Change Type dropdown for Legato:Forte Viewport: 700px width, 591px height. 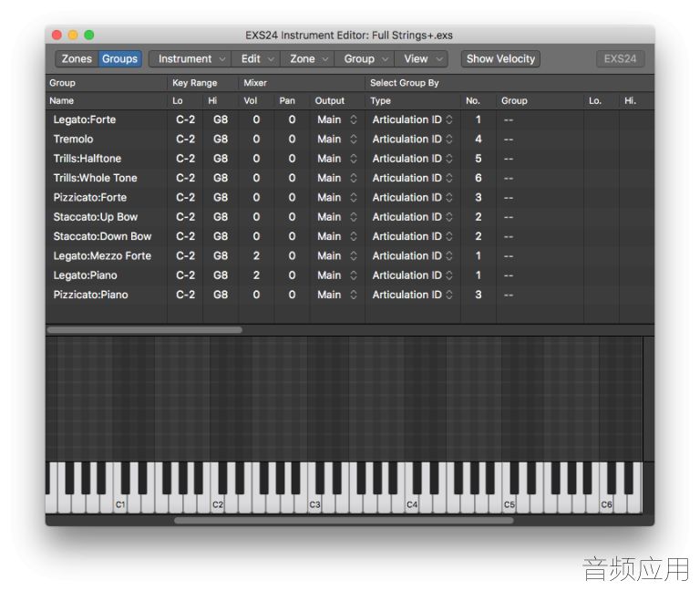(x=413, y=119)
